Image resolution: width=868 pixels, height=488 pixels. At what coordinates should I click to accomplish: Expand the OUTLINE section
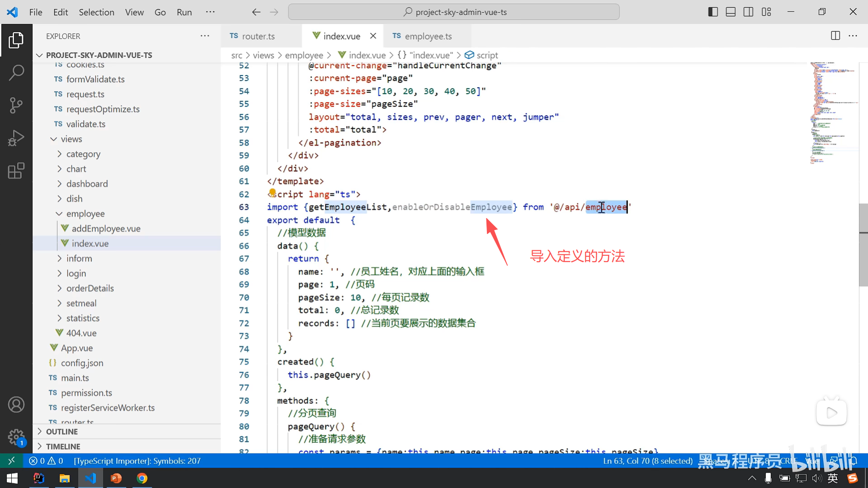point(61,432)
